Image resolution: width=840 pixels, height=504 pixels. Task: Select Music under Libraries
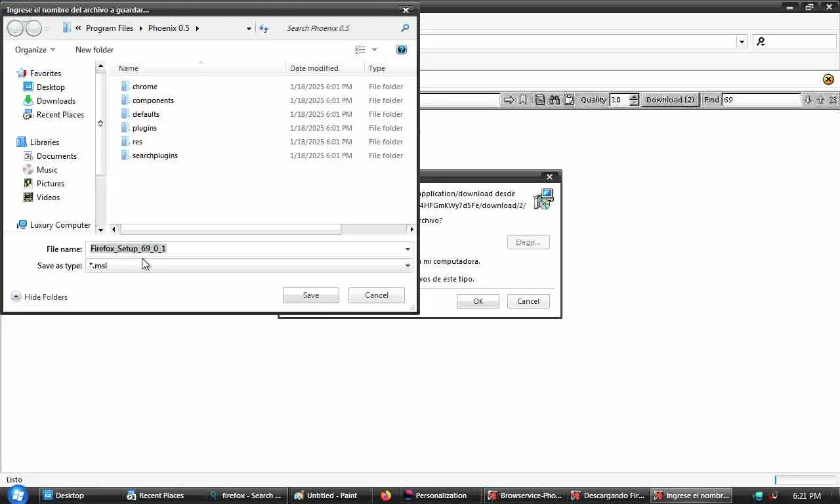coord(47,170)
